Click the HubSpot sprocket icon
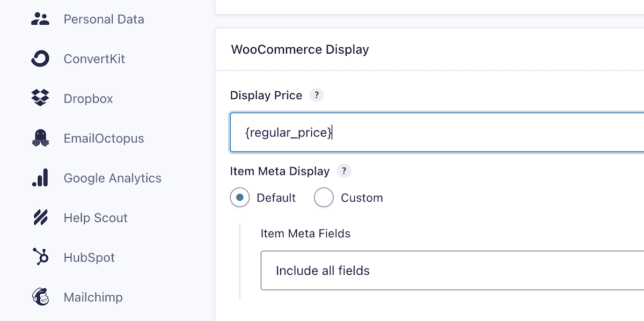 pos(40,258)
